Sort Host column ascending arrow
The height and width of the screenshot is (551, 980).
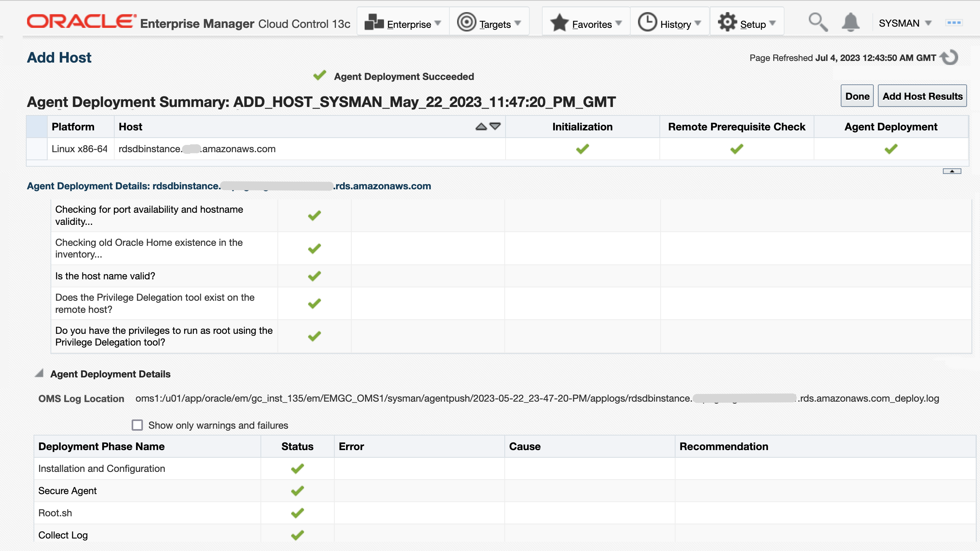point(481,127)
